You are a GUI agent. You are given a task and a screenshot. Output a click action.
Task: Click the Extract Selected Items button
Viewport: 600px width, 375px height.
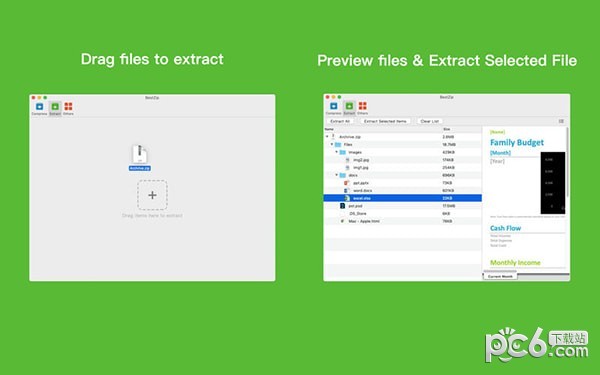point(385,121)
